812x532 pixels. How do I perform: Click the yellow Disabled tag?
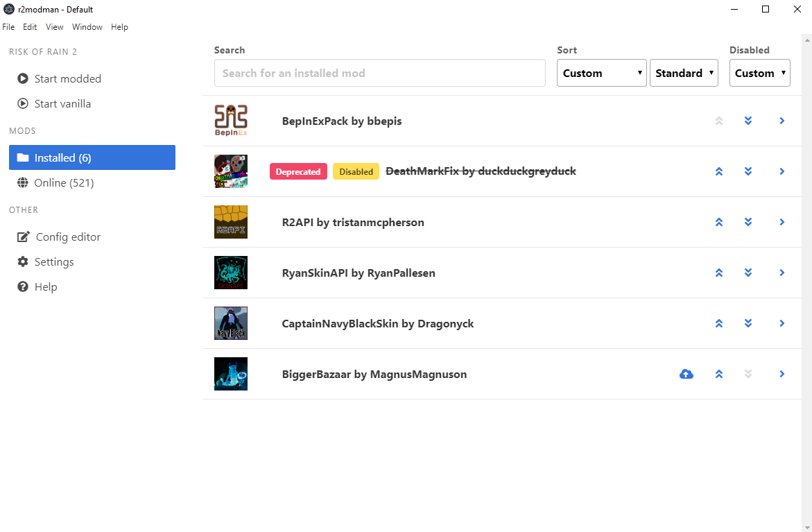356,171
